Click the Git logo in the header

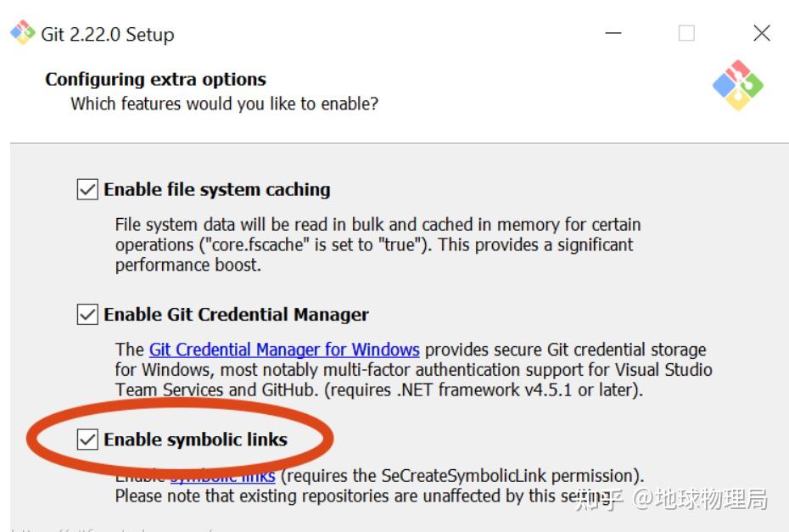[737, 86]
